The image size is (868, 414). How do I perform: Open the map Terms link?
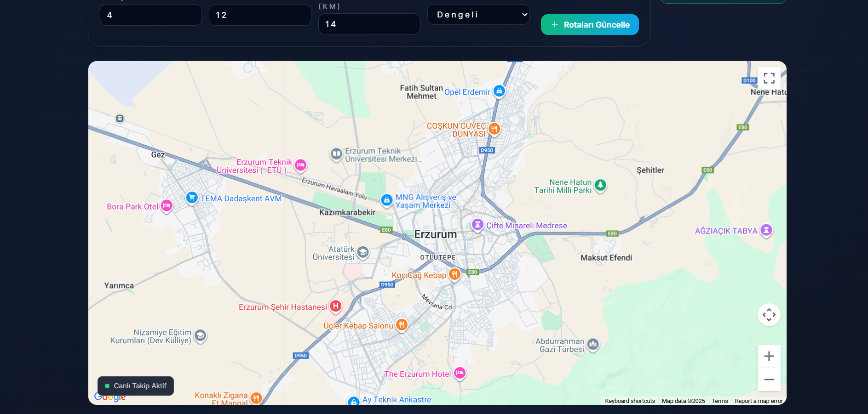tap(719, 401)
